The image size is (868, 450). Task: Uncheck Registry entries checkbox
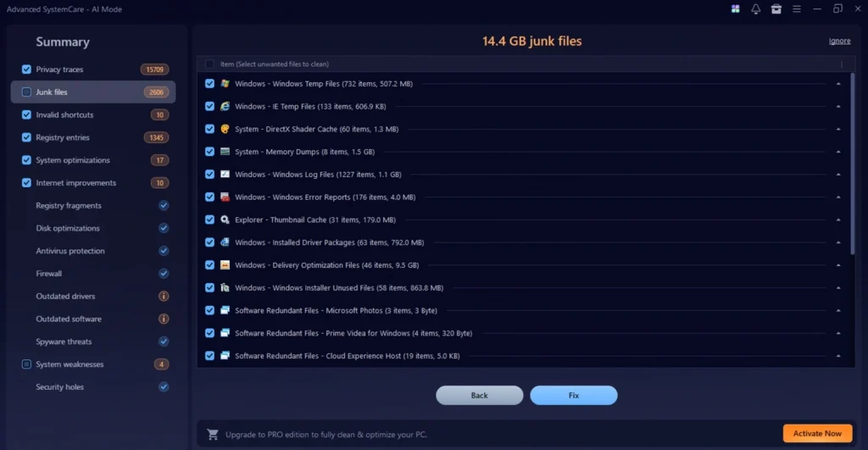[26, 137]
